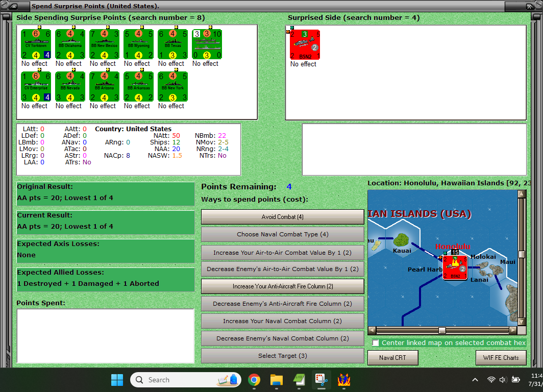Show hidden system tray icons
Screen dimensions: 543x392
[475, 380]
